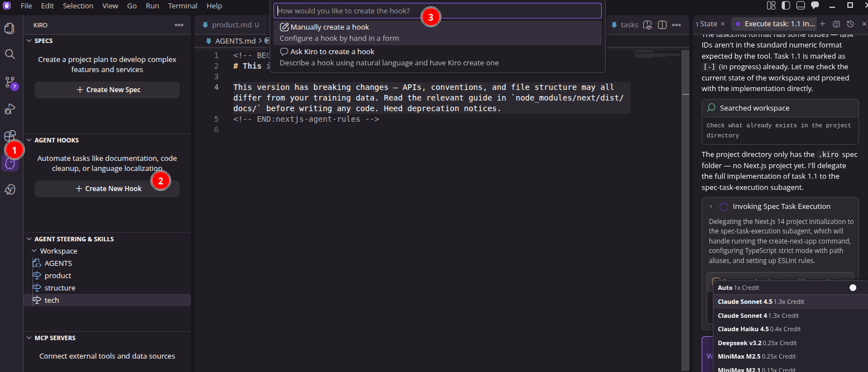The height and width of the screenshot is (372, 868).
Task: Collapse the MCP SERVERS section
Action: pos(29,338)
